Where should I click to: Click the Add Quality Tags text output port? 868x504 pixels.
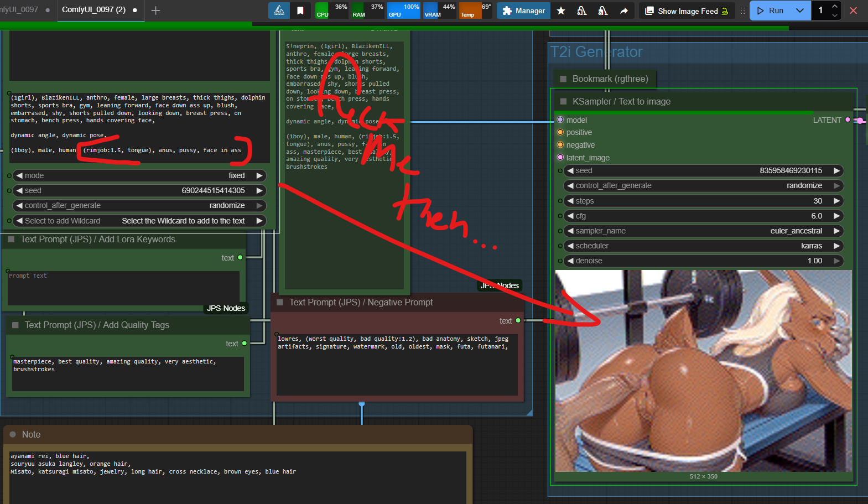point(245,343)
